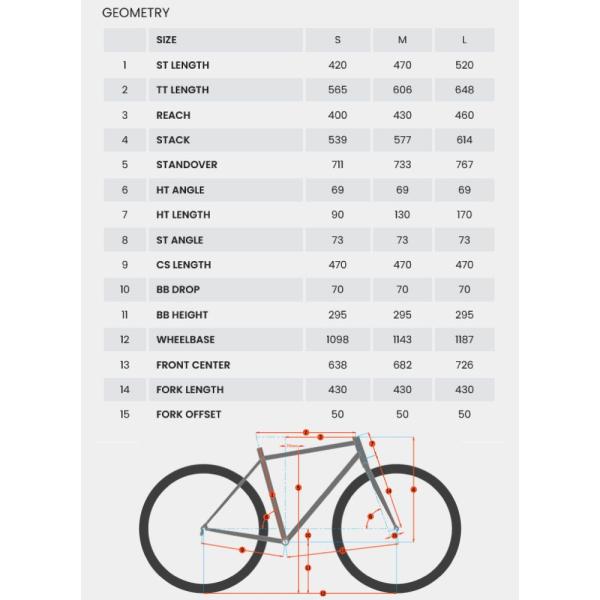Click the GEOMETRY heading

point(136,13)
